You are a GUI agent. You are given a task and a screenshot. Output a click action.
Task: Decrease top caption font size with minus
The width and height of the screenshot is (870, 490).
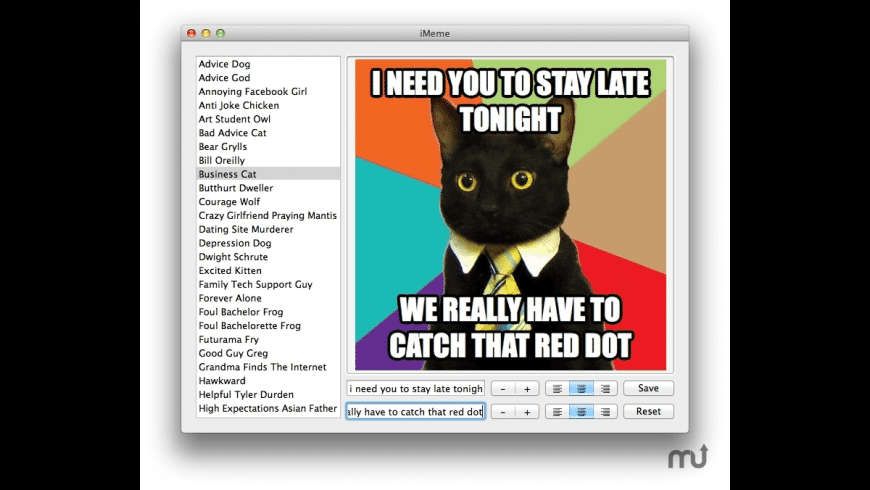(503, 388)
